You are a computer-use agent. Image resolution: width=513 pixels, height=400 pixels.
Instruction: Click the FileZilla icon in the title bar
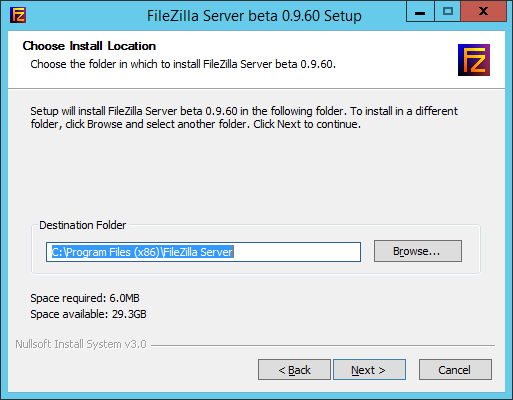18,15
